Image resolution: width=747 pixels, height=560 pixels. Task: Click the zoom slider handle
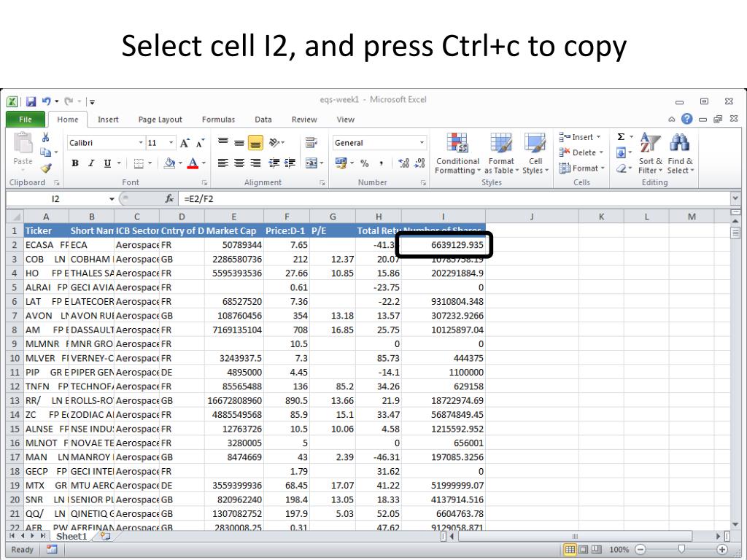[682, 549]
